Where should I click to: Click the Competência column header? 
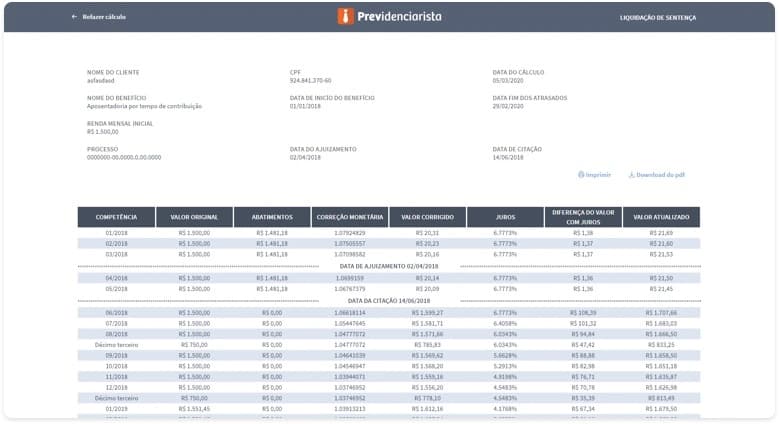coord(116,217)
